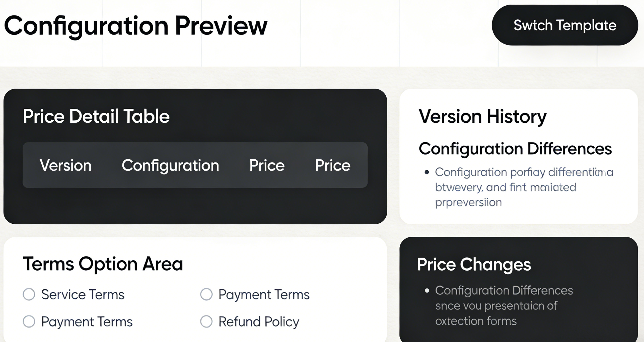
Task: Click the Switch Template button
Action: tap(565, 25)
